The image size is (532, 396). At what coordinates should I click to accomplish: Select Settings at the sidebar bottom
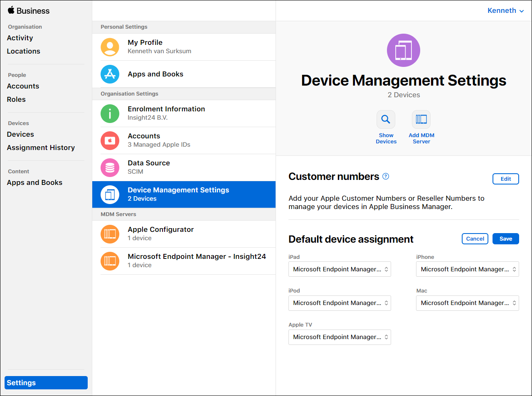pyautogui.click(x=46, y=383)
